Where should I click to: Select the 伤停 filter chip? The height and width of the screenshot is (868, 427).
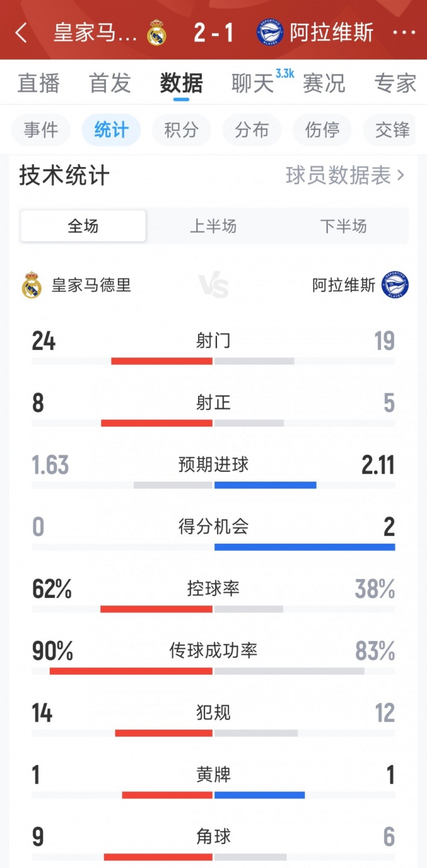322,130
